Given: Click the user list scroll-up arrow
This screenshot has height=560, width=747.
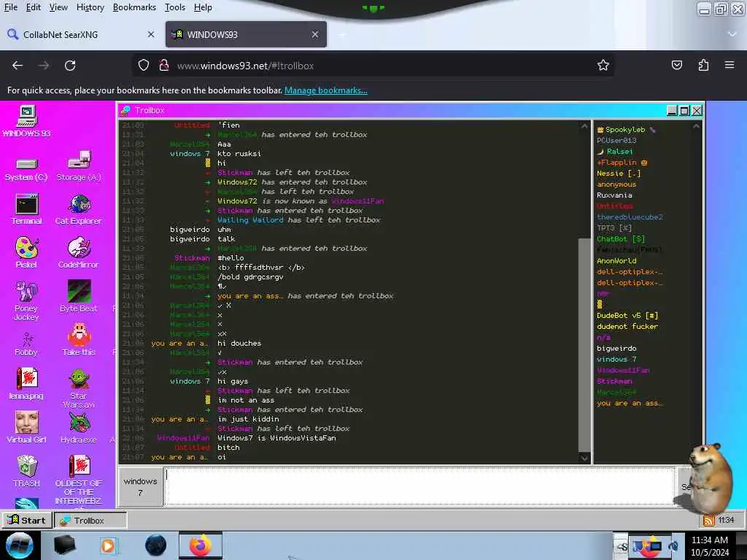Looking at the screenshot, I should pos(696,126).
